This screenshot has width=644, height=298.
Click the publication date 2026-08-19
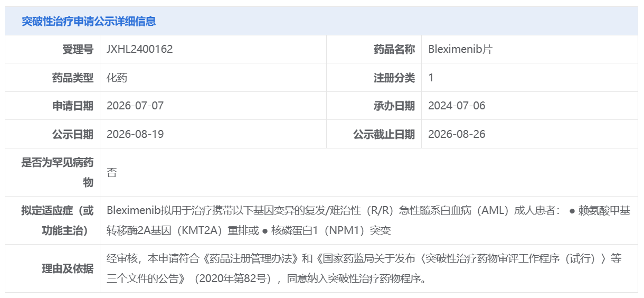pos(135,134)
